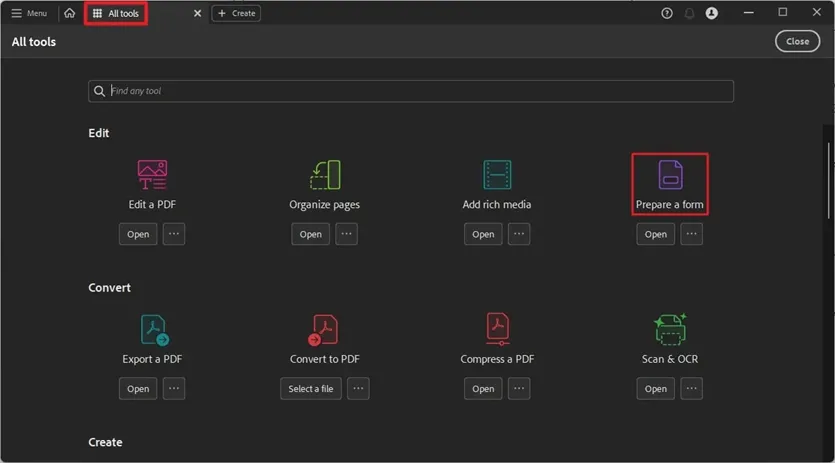The image size is (835, 463).
Task: Click the vertical scrollbar thumb
Action: point(829,181)
